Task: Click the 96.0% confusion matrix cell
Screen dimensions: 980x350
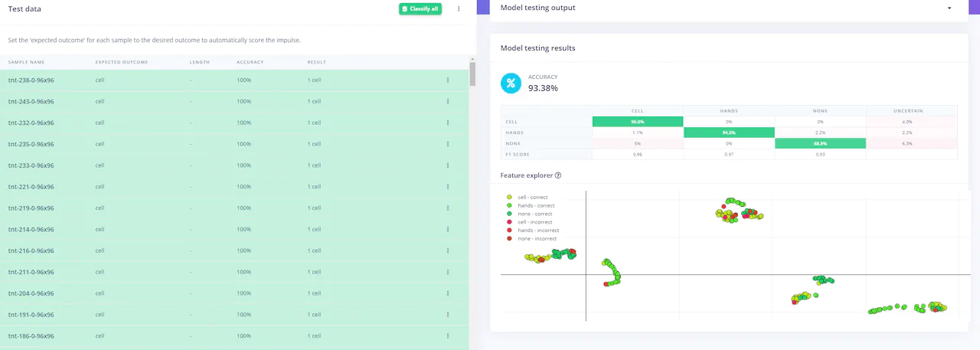Action: [x=637, y=121]
